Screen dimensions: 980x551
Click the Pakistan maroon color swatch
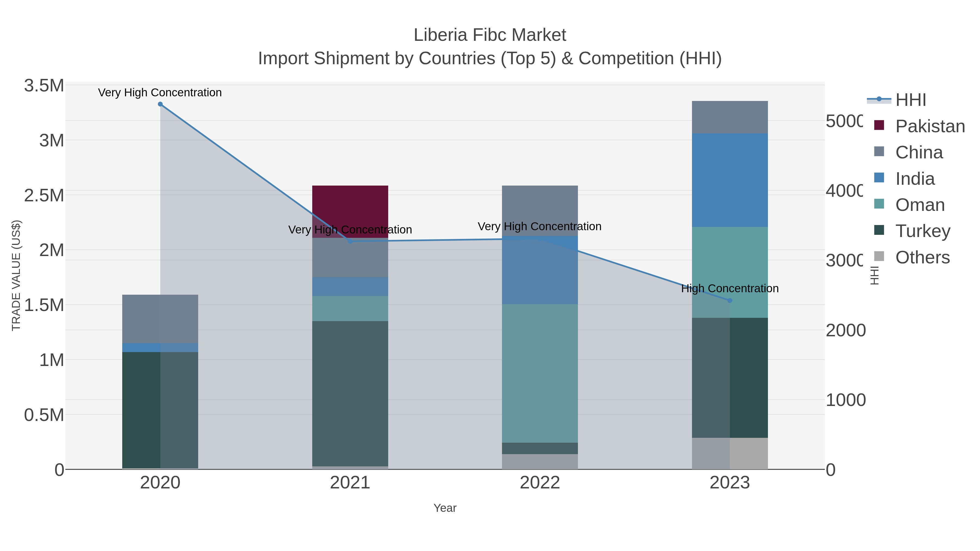879,125
